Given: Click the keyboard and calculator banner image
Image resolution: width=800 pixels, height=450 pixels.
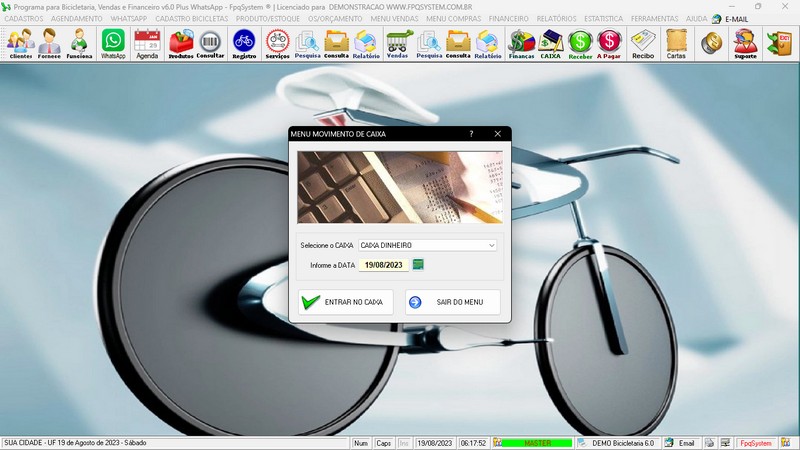Looking at the screenshot, I should (400, 187).
